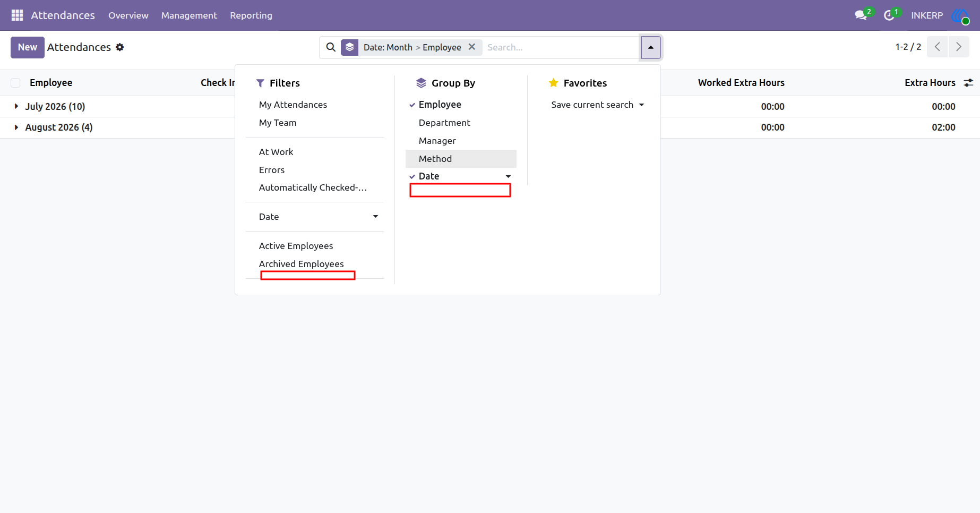Click the Attendances app title
This screenshot has height=513, width=980.
[63, 15]
